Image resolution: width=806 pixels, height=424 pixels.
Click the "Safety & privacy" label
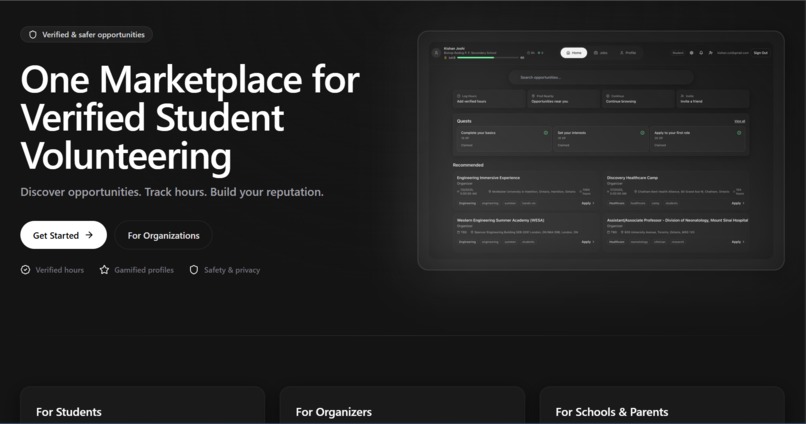point(232,270)
